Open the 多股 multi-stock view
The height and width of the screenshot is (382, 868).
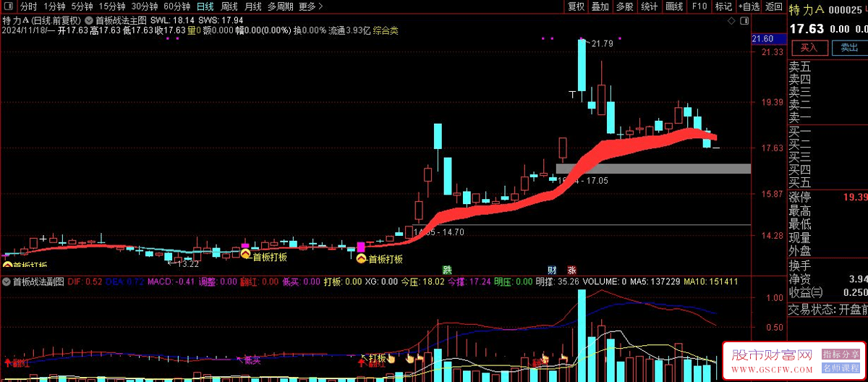pyautogui.click(x=624, y=7)
